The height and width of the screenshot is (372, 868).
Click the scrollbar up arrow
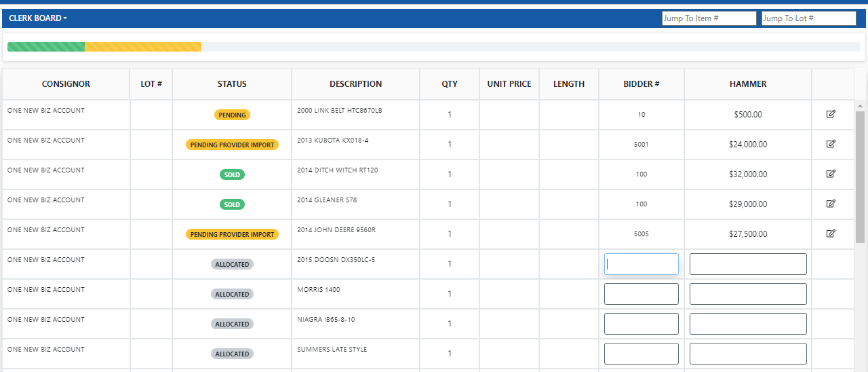pos(860,106)
